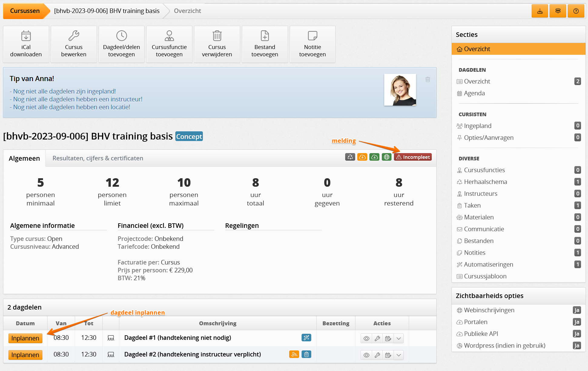Toggle Publieke API visibility Ja
Viewport: 588px width, 371px height.
coord(576,334)
